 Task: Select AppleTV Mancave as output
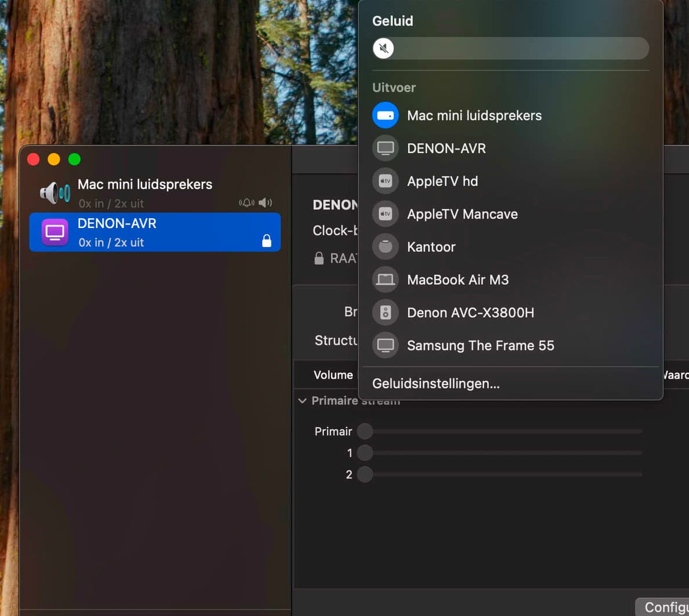(x=510, y=214)
